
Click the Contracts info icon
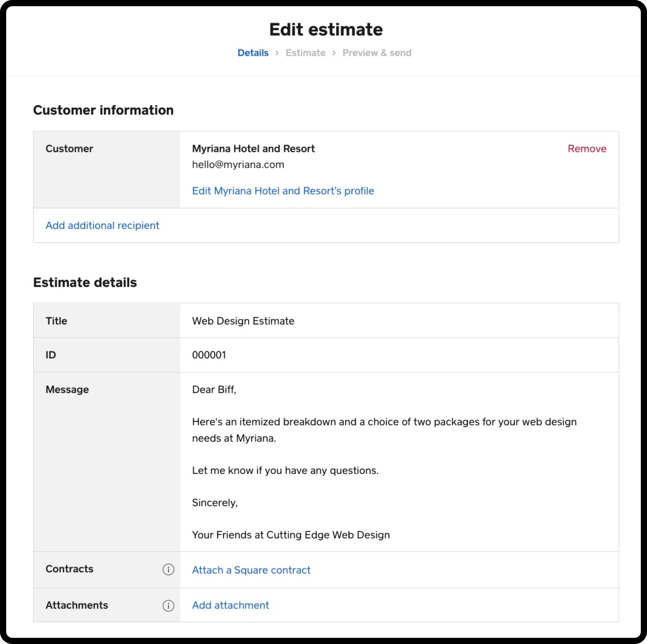click(x=168, y=569)
